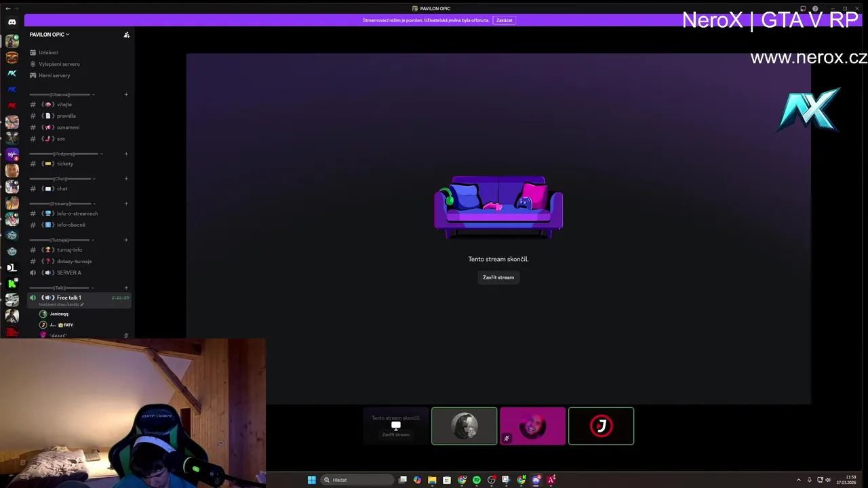Open the PAVILON OPIC server dropdown menu
Screen dimensions: 868x488
coord(50,35)
